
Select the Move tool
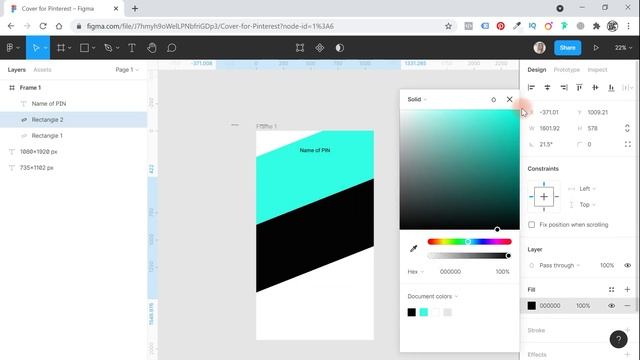click(36, 48)
